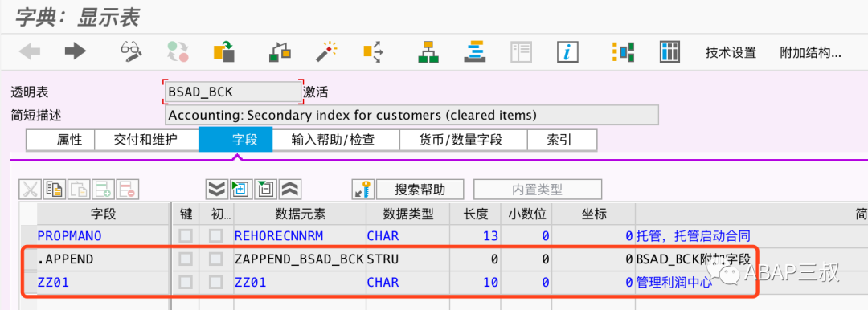Click the ZZ01 field name
This screenshot has height=310, width=868.
pos(53,283)
